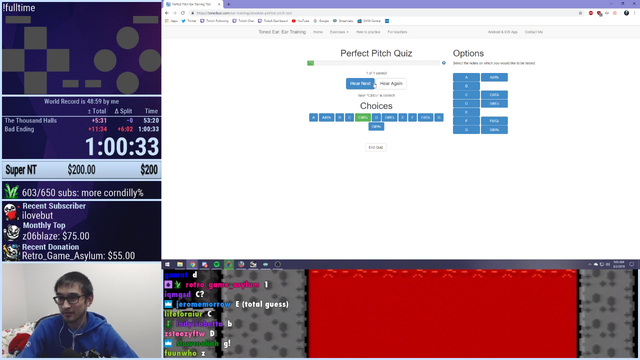640x360 pixels.
Task: Choose note A in Choices
Action: [x=313, y=118]
